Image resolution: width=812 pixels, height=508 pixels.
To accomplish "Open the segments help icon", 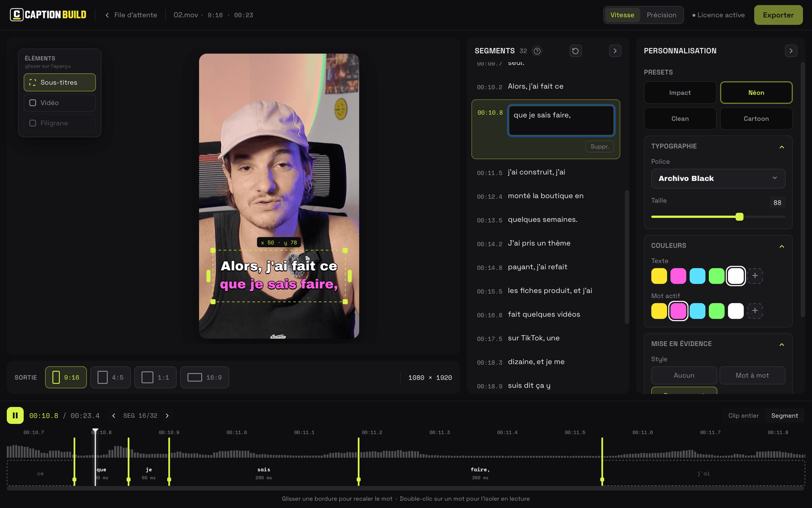I will [537, 51].
